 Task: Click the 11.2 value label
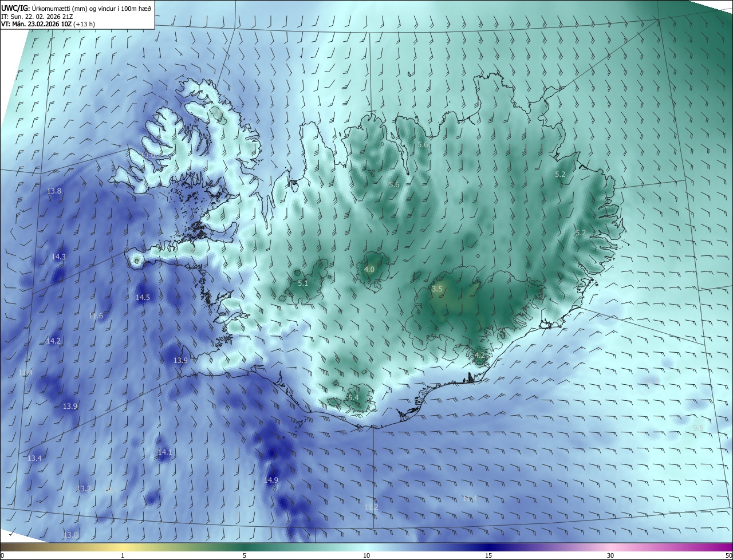371,507
